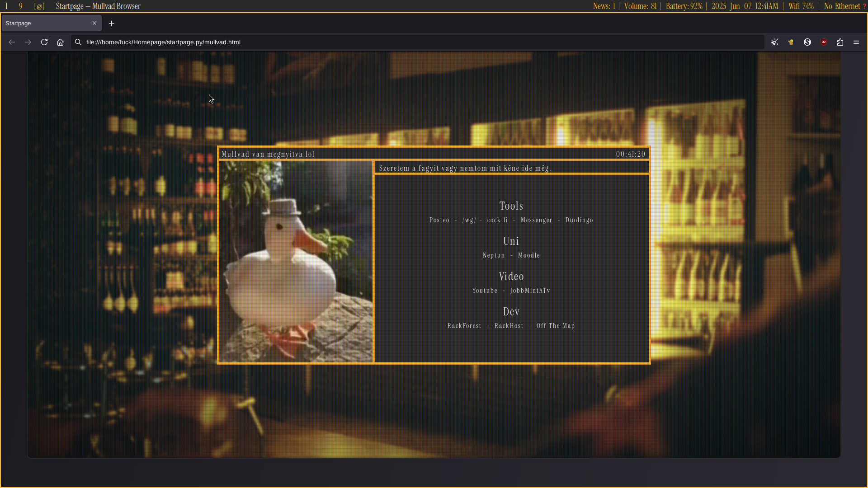Click the New Identity broom icon

(774, 42)
